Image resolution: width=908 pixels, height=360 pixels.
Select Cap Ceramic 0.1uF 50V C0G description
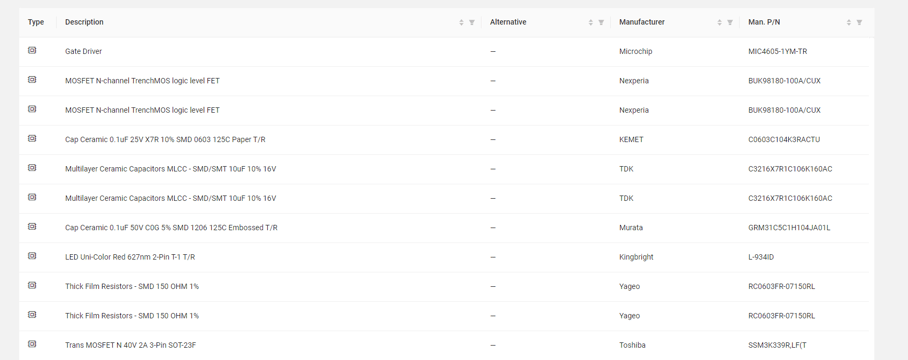pyautogui.click(x=171, y=227)
